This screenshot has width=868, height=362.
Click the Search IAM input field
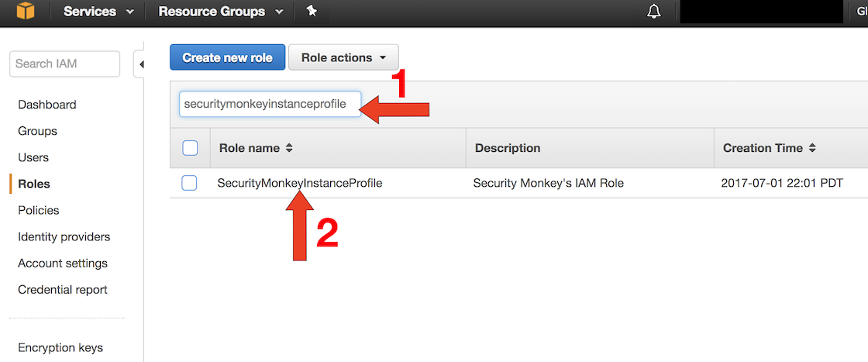65,64
